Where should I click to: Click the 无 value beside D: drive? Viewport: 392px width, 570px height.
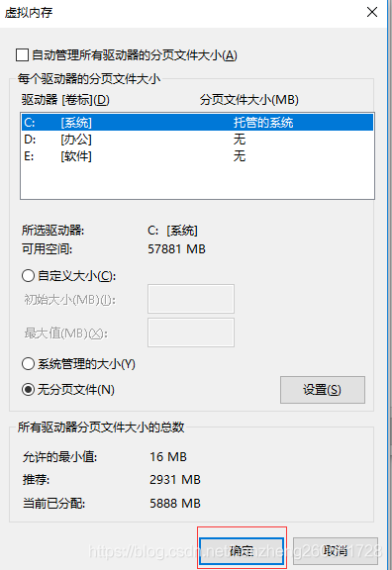[240, 140]
